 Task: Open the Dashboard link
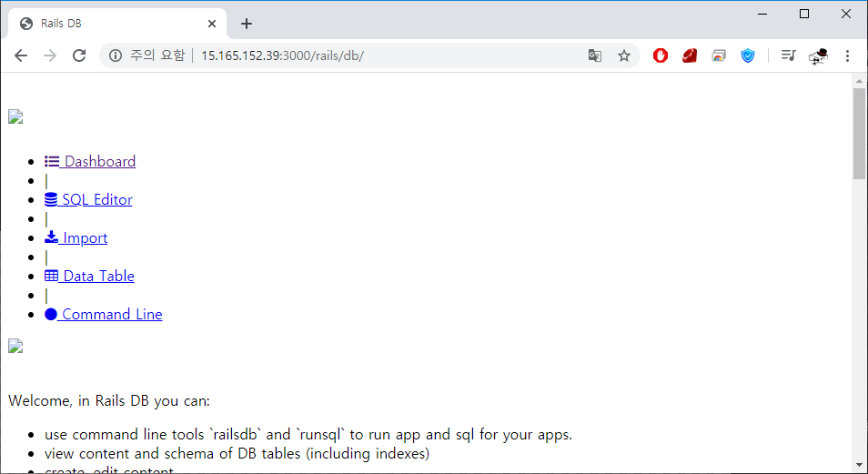(90, 161)
